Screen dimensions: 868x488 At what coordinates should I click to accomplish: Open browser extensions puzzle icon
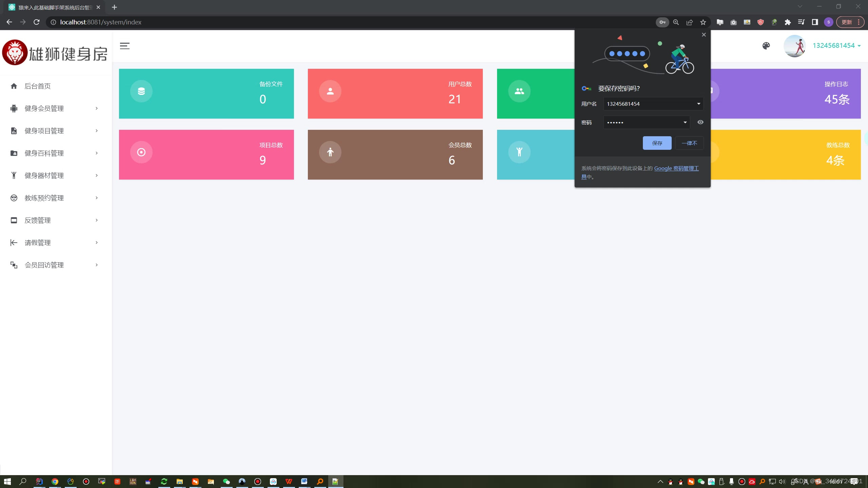[x=788, y=22]
